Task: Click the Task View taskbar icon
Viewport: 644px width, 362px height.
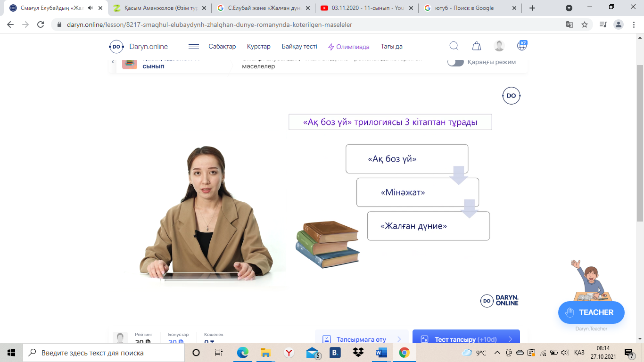Action: (219, 353)
